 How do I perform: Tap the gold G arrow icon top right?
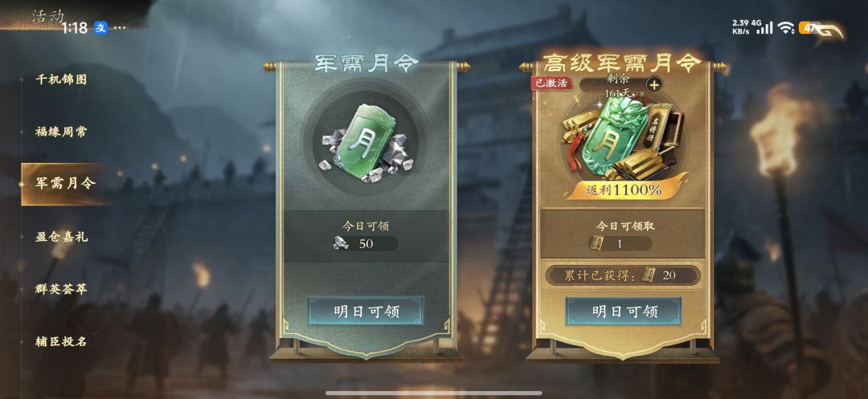829,29
